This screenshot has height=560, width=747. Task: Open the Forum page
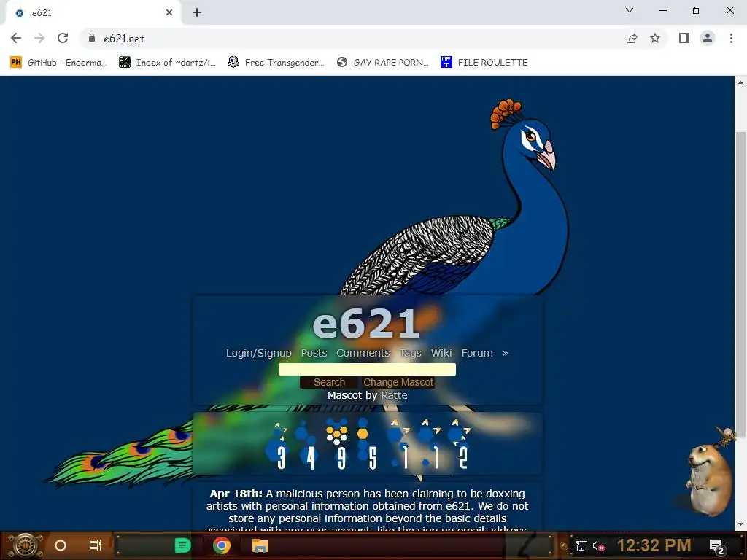point(477,353)
